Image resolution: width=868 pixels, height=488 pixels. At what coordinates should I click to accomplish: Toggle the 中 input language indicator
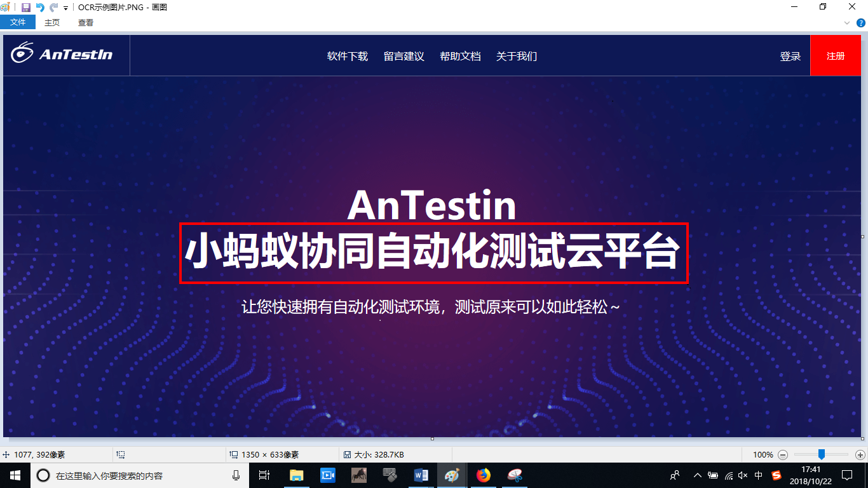point(759,475)
